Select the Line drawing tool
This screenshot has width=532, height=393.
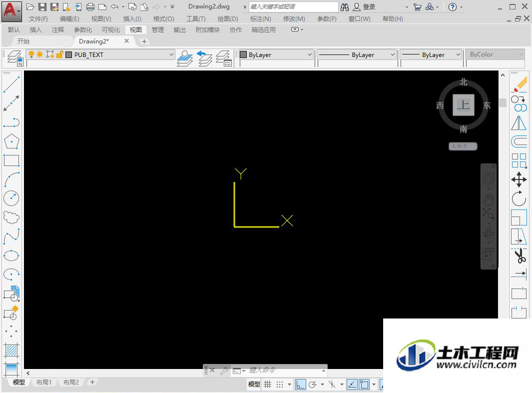(x=11, y=84)
